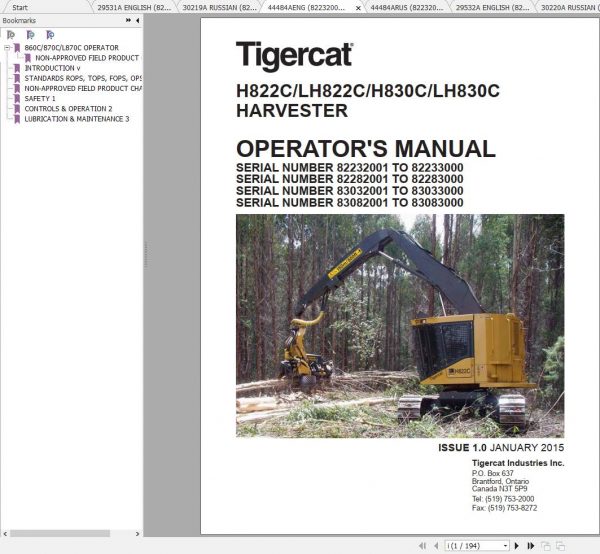Click the Tigercat Industries Inc. text

(518, 463)
